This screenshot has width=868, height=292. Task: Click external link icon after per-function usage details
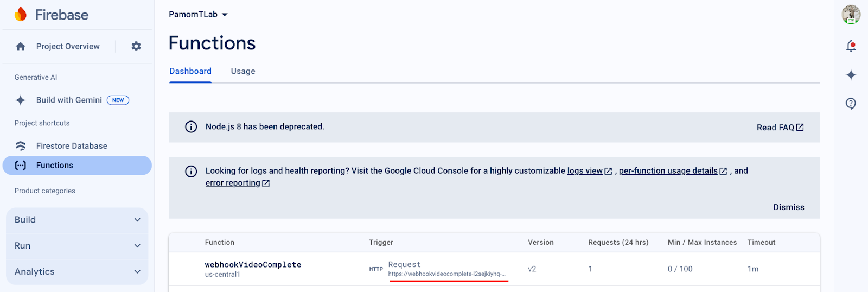coord(723,172)
